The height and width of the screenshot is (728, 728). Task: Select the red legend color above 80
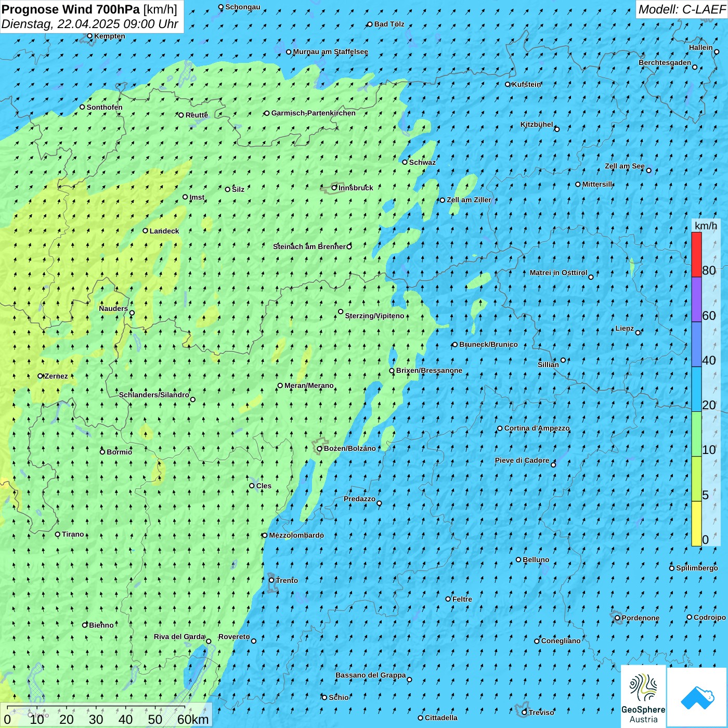(696, 254)
